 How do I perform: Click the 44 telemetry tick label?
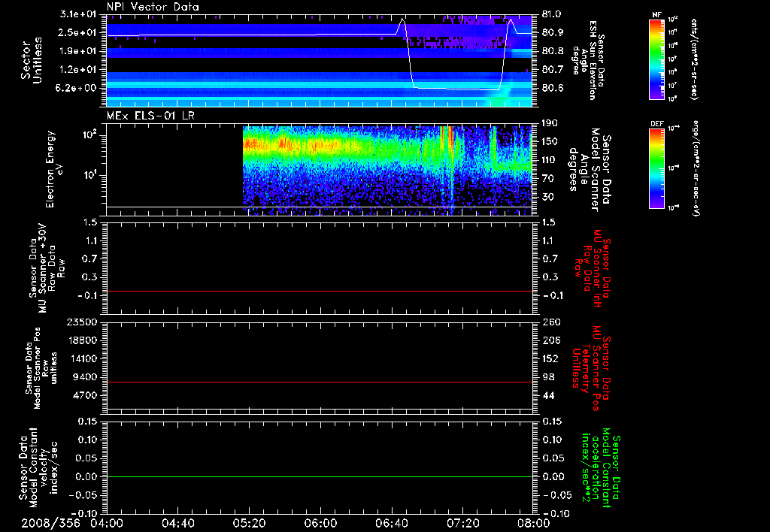(547, 395)
